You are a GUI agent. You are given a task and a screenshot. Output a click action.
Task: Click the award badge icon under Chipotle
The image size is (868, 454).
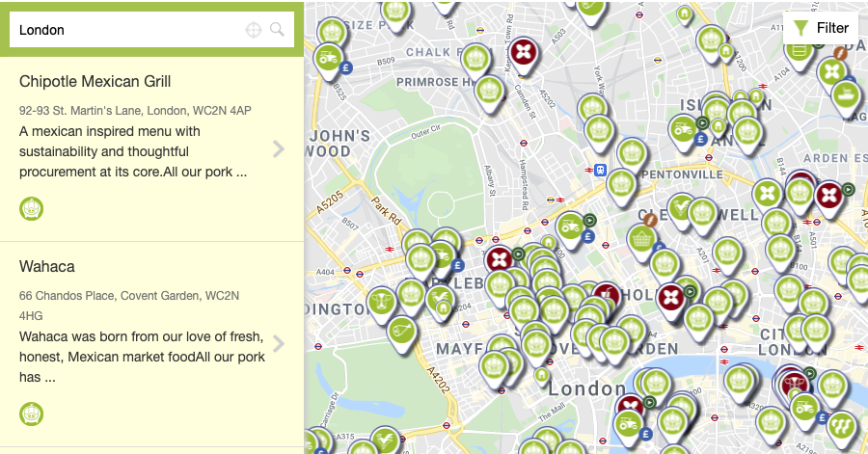tap(32, 207)
